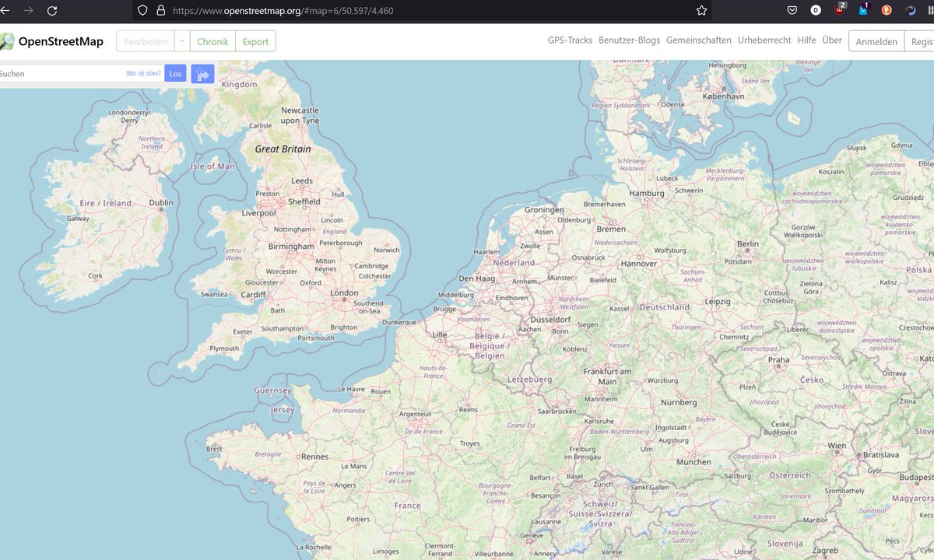The width and height of the screenshot is (934, 560).
Task: Click the Praha label on the map
Action: pyautogui.click(x=778, y=360)
